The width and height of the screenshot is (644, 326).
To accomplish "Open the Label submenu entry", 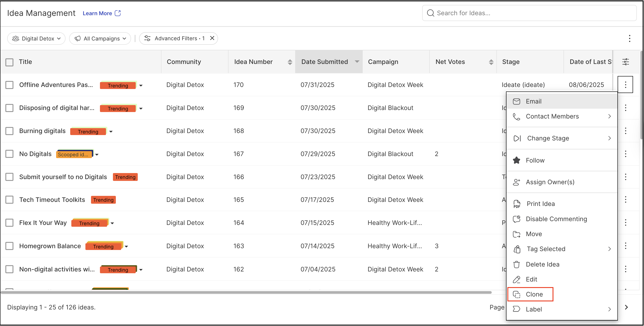I will pyautogui.click(x=562, y=309).
